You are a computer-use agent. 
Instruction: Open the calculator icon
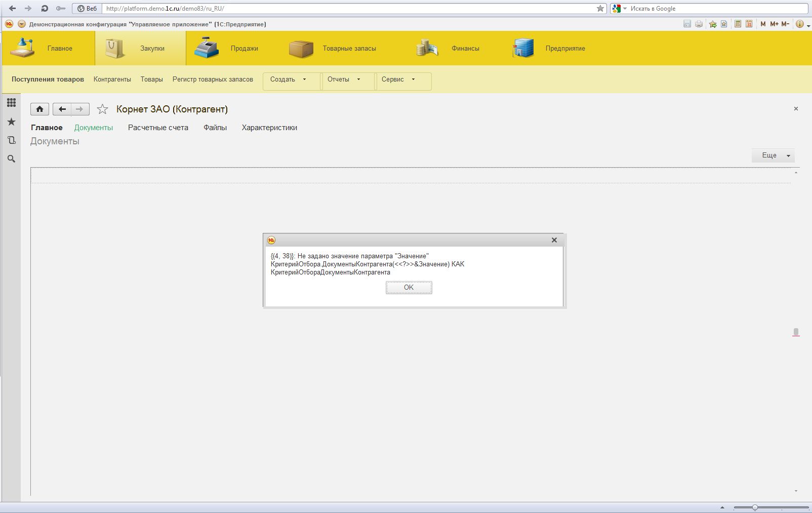(738, 24)
